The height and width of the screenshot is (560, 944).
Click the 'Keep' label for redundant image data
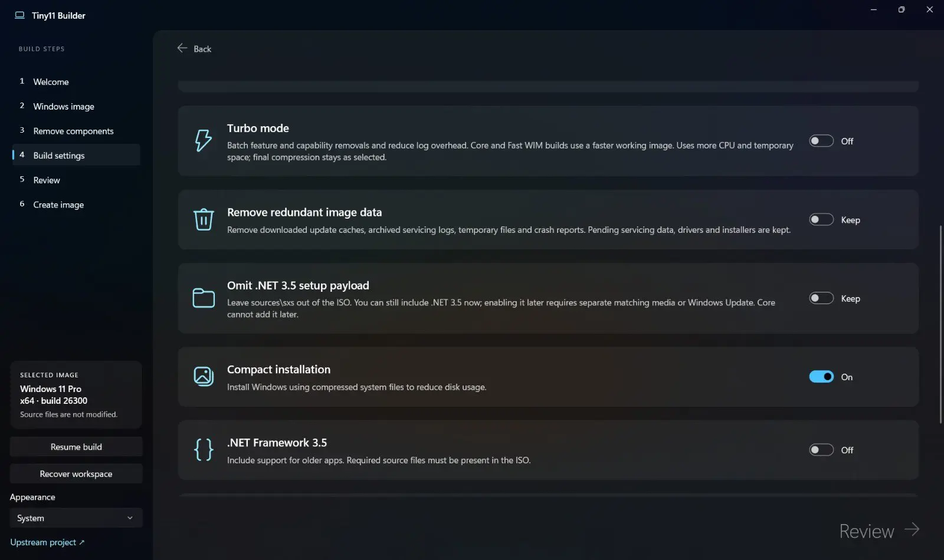(x=850, y=220)
